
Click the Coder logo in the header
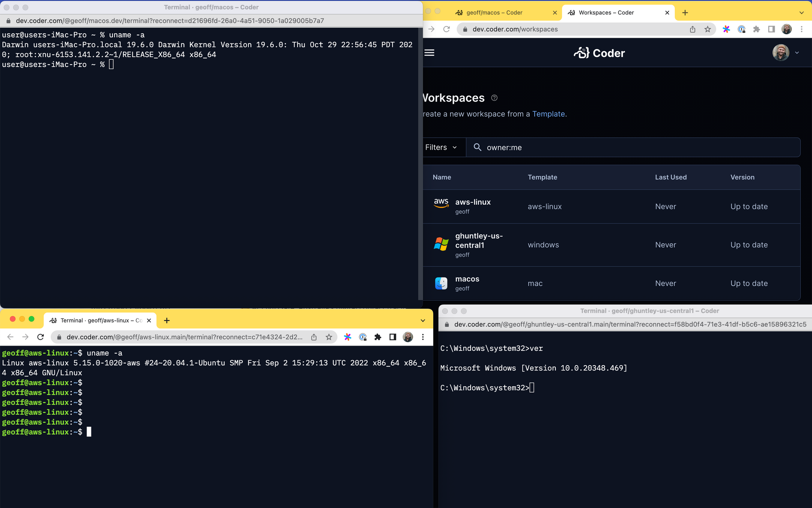[x=599, y=53]
